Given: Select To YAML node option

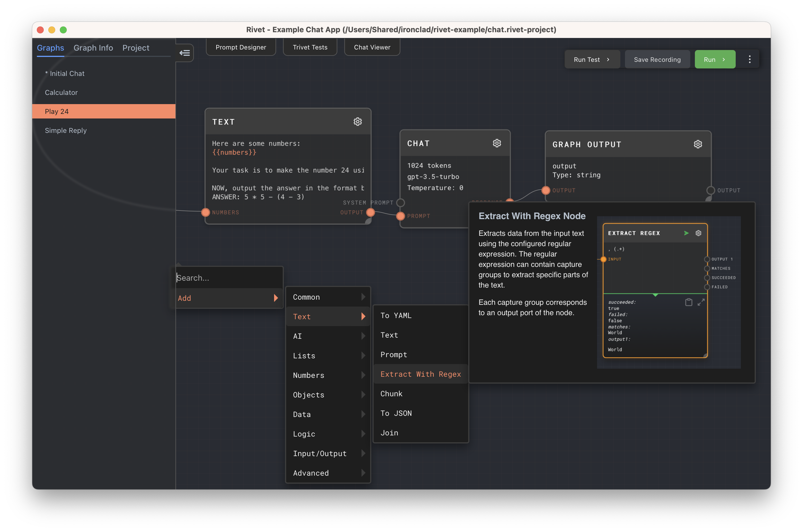Looking at the screenshot, I should pyautogui.click(x=421, y=315).
